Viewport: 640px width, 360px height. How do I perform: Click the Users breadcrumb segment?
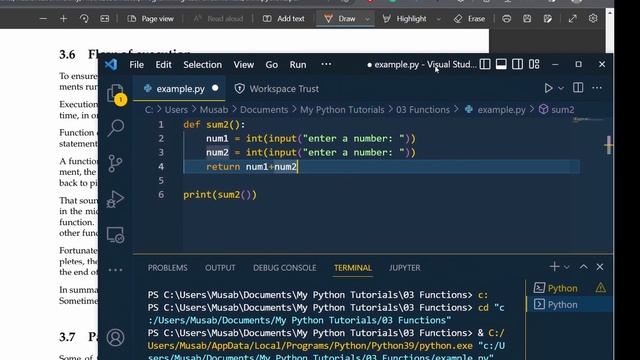176,109
